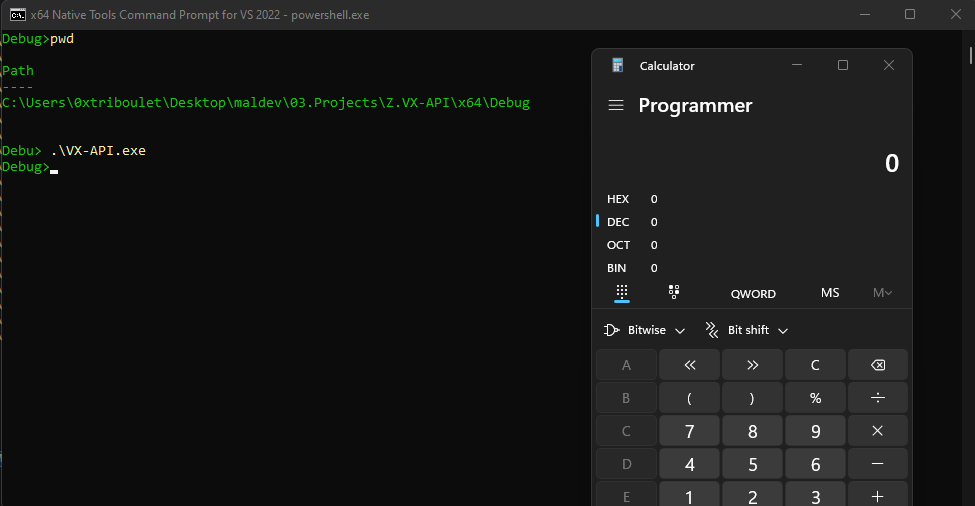Screen dimensions: 975x506
Task: Click the MS memory store button
Action: 830,293
